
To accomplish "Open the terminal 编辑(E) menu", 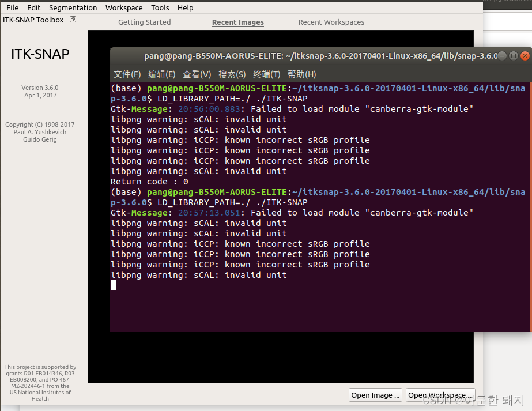I will [x=162, y=74].
